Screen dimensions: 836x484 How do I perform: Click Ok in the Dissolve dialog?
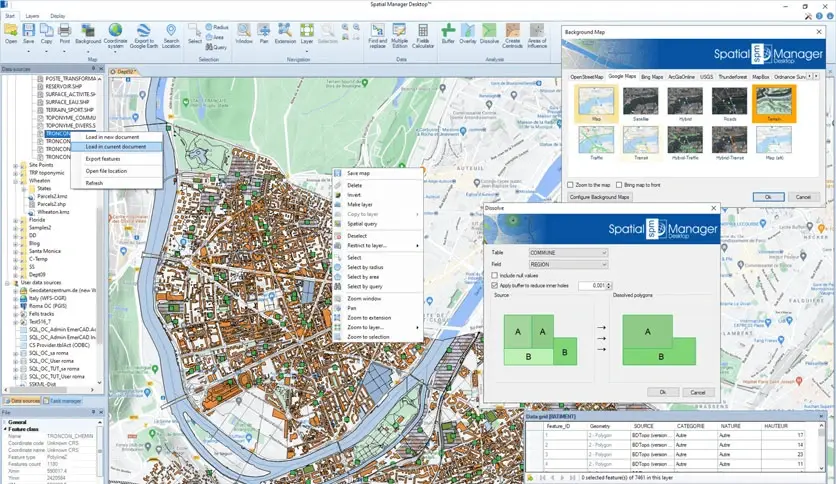[663, 392]
